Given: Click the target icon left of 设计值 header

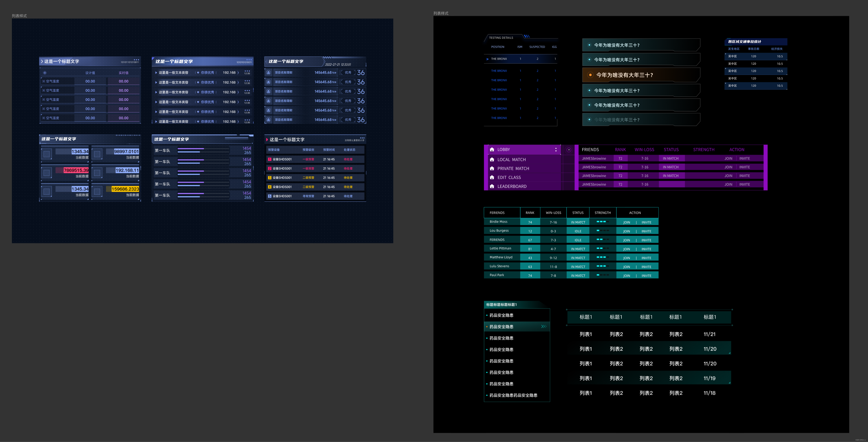Looking at the screenshot, I should (x=44, y=73).
